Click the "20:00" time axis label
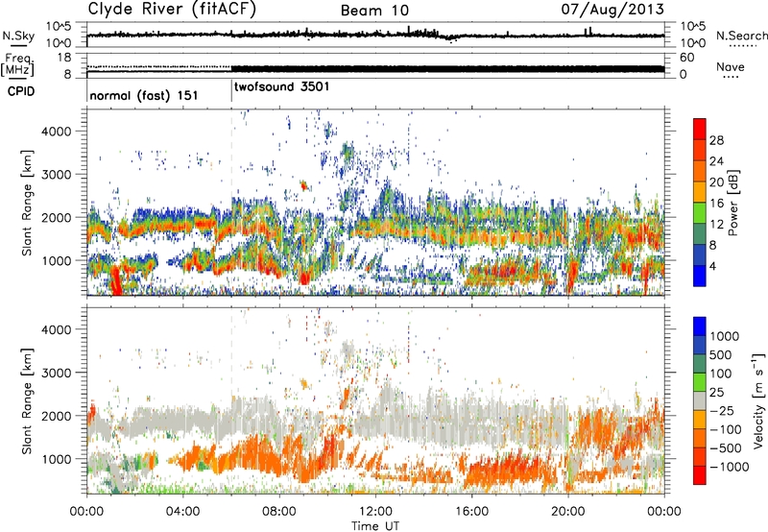This screenshot has width=768, height=532. click(568, 512)
